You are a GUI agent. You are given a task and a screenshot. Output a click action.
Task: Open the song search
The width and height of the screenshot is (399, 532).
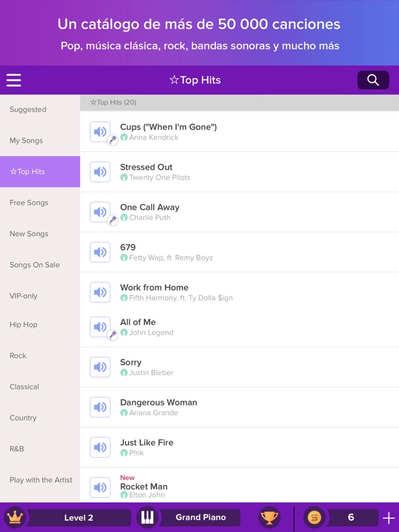[373, 80]
